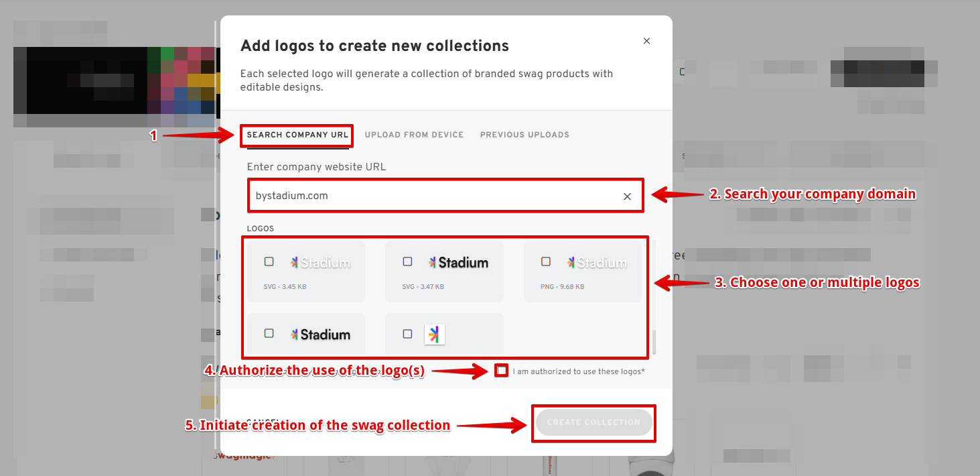The height and width of the screenshot is (476, 980).
Task: Switch to the Search Company URL tab
Action: pos(297,135)
